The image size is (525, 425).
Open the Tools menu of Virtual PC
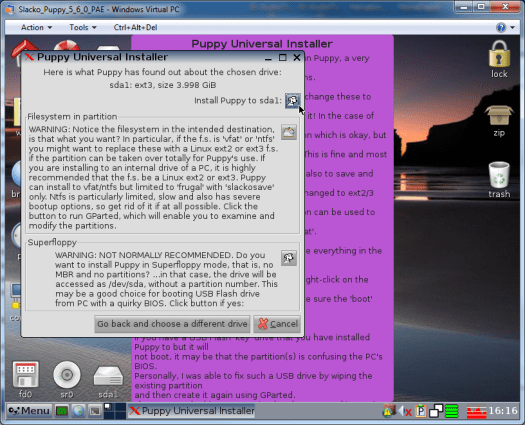click(82, 27)
